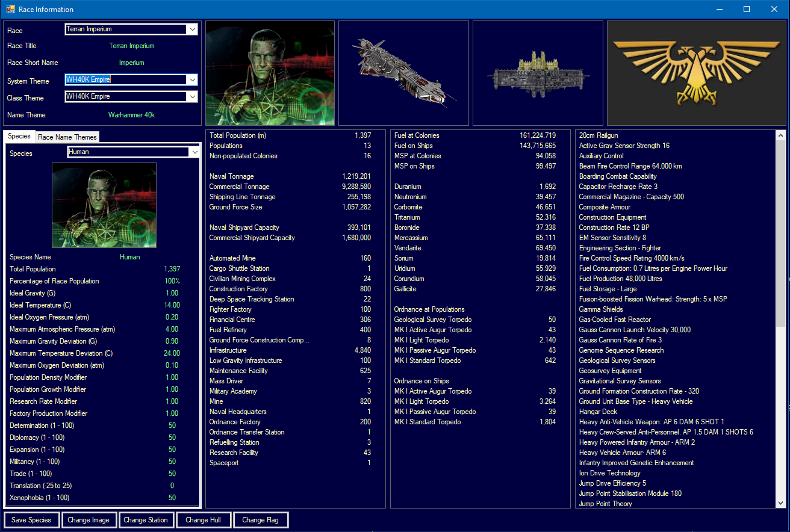Click the Change Hull button
Viewport: 790px width, 532px height.
(x=204, y=520)
